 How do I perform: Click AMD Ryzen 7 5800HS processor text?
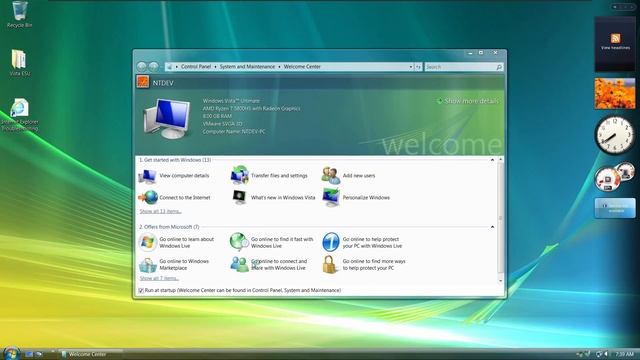251,109
